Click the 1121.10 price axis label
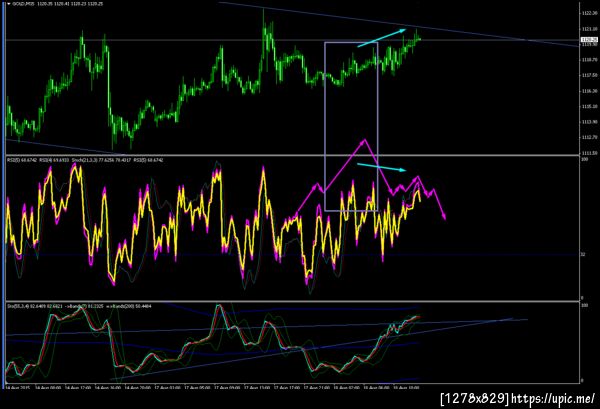The height and width of the screenshot is (409, 600). (x=589, y=29)
